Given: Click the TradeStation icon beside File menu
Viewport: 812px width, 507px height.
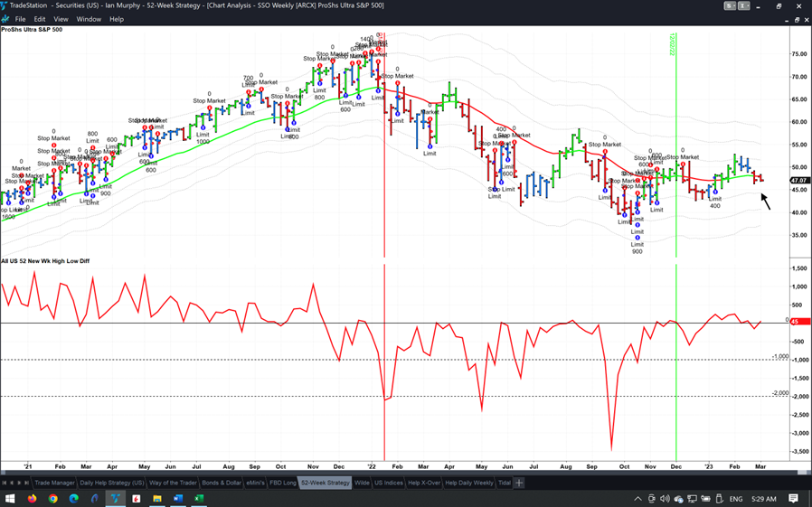Looking at the screenshot, I should coord(5,19).
